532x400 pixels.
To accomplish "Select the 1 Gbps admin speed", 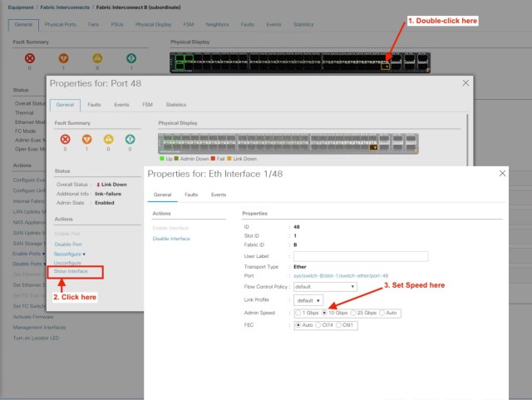I will click(x=299, y=313).
